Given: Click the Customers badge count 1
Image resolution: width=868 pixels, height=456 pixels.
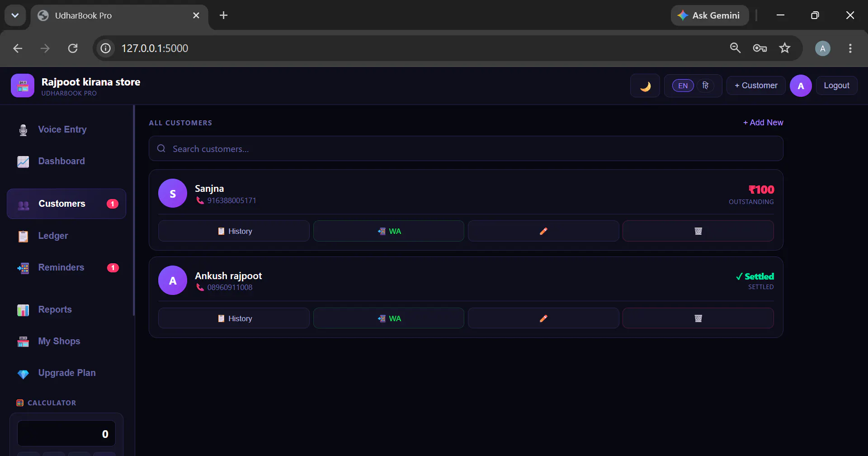Looking at the screenshot, I should 113,204.
